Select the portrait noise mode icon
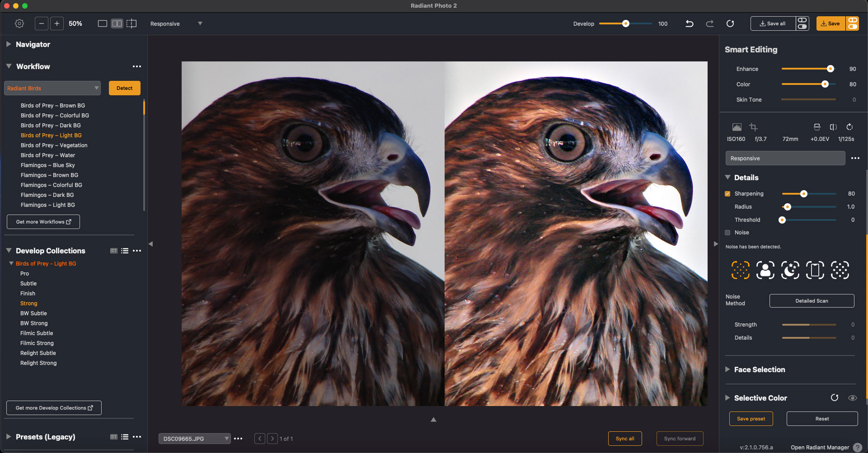Image resolution: width=868 pixels, height=453 pixels. pos(765,270)
